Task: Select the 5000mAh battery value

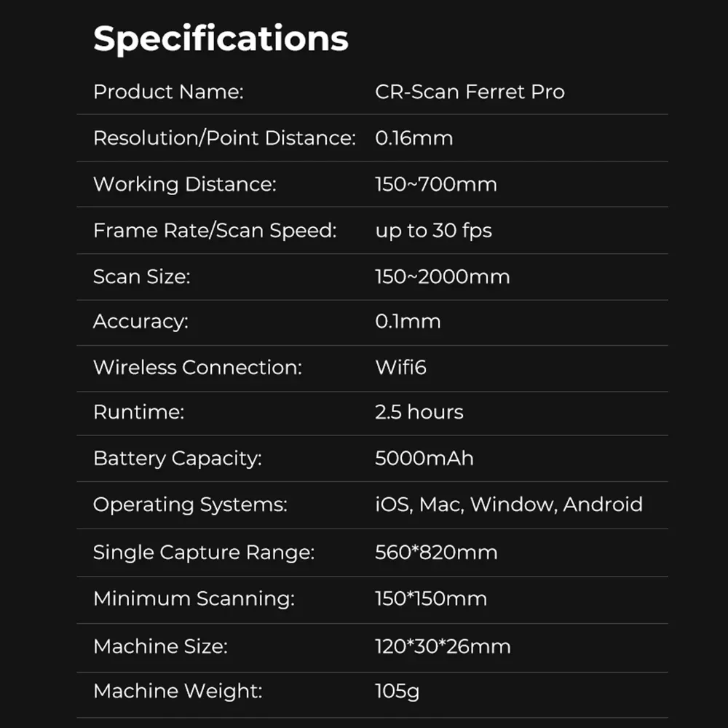Action: (x=424, y=459)
